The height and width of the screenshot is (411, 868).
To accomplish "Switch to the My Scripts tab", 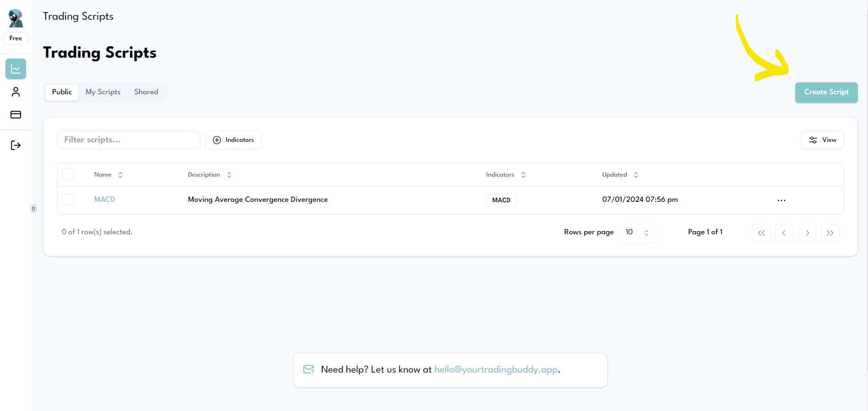I will coord(103,92).
